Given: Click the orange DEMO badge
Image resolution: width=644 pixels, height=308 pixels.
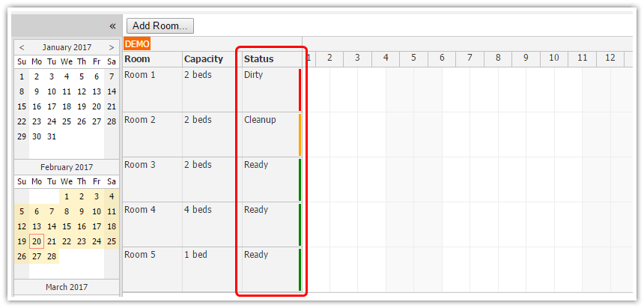Looking at the screenshot, I should [138, 44].
